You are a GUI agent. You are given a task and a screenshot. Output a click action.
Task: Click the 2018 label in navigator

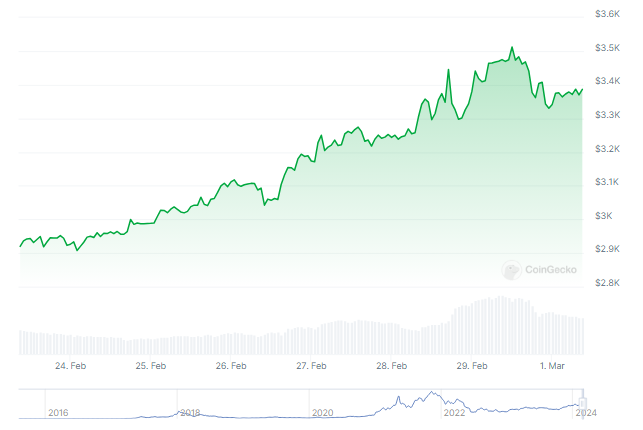(190, 412)
